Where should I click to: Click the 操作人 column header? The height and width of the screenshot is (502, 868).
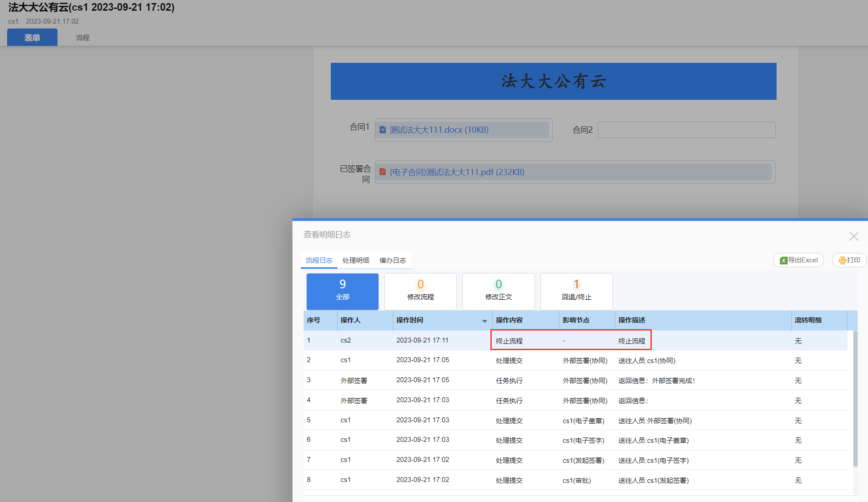(x=350, y=320)
